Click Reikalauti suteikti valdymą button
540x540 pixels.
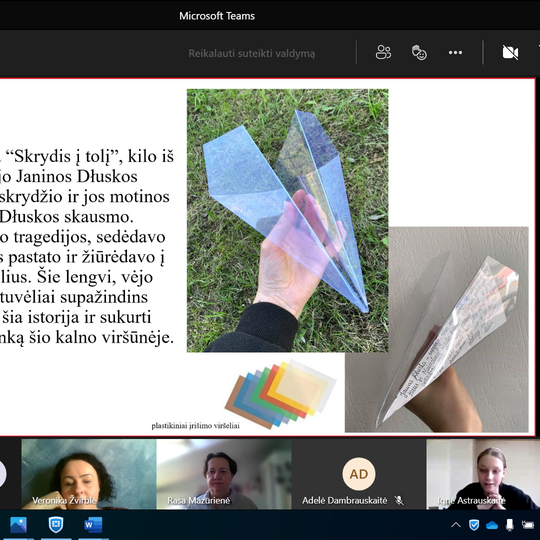coord(251,53)
